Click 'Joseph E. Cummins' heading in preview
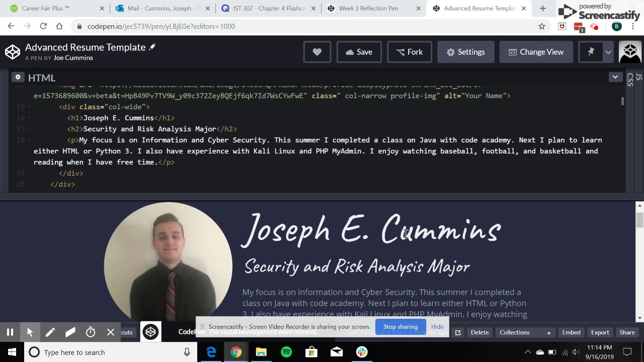This screenshot has width=644, height=362. (x=371, y=230)
